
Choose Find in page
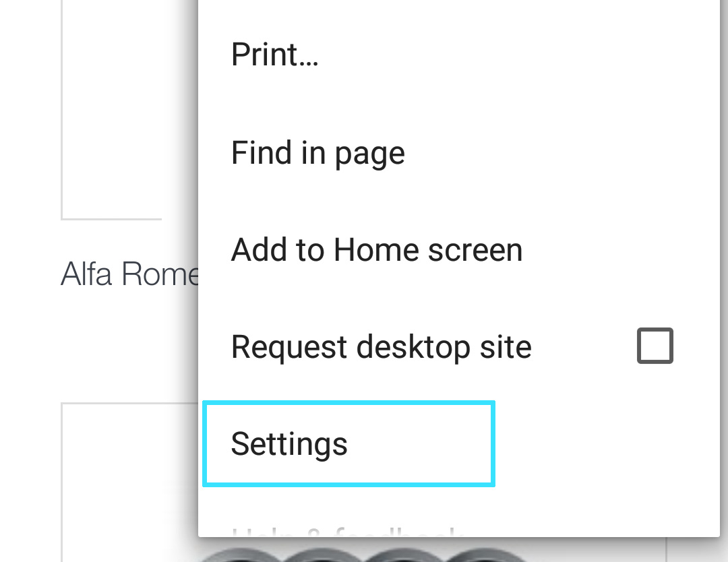pos(317,153)
